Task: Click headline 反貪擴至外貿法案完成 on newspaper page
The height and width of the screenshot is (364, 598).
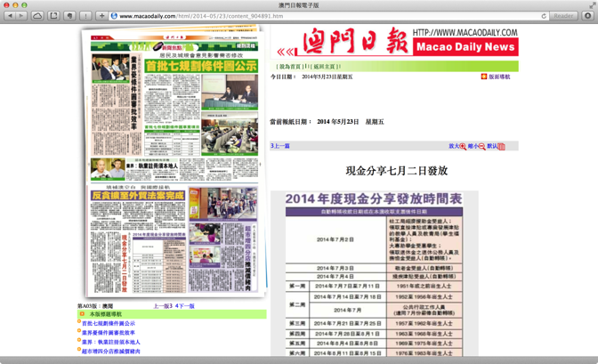Action: pyautogui.click(x=138, y=196)
